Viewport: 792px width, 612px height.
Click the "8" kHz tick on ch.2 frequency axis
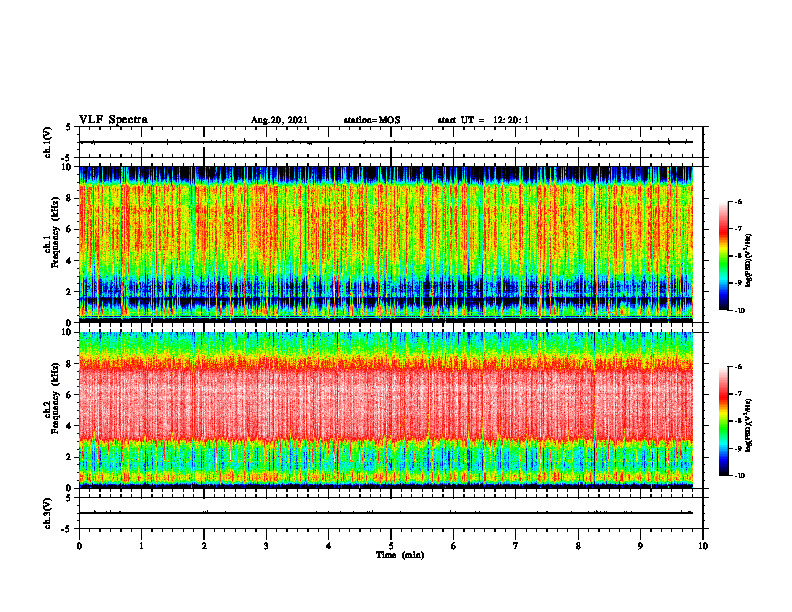(70, 364)
